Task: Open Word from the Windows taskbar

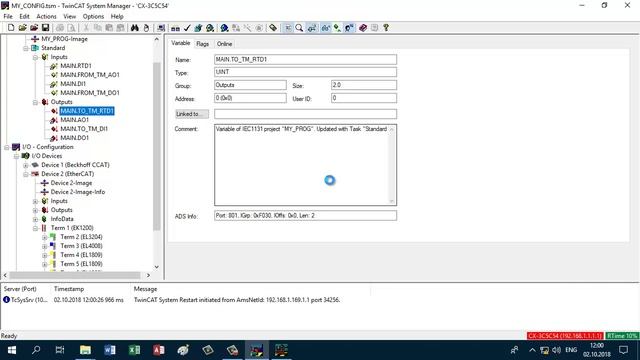Action: (x=110, y=350)
